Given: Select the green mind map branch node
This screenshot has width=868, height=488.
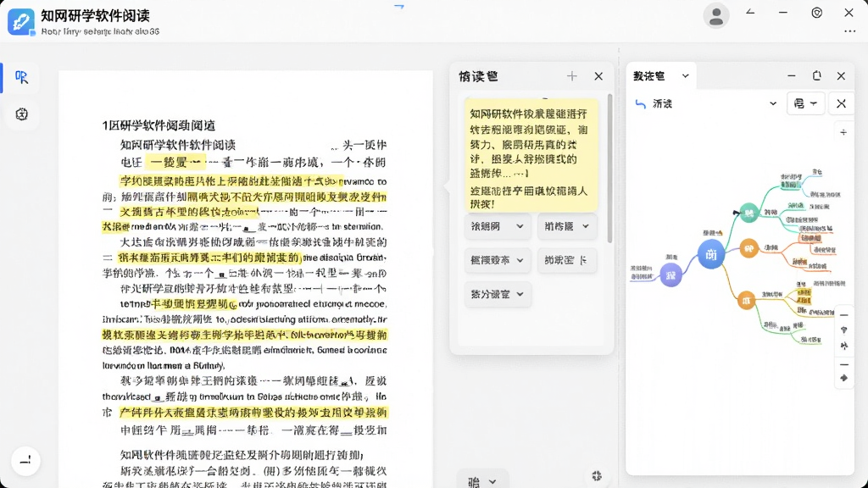Looking at the screenshot, I should 749,213.
